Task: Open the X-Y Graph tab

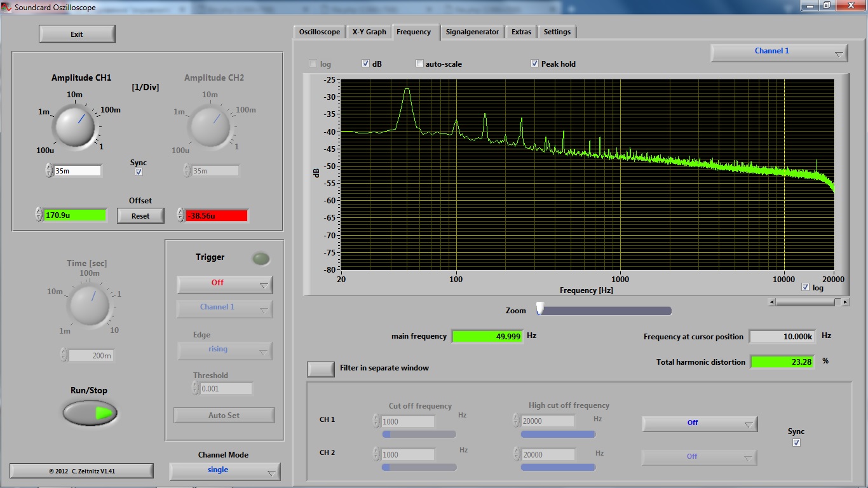Action: pyautogui.click(x=369, y=32)
